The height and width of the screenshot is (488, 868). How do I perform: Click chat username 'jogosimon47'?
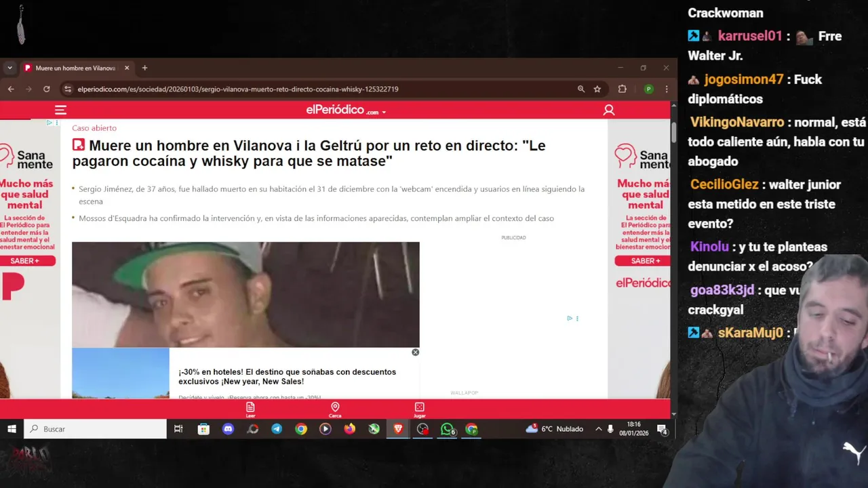click(x=744, y=79)
